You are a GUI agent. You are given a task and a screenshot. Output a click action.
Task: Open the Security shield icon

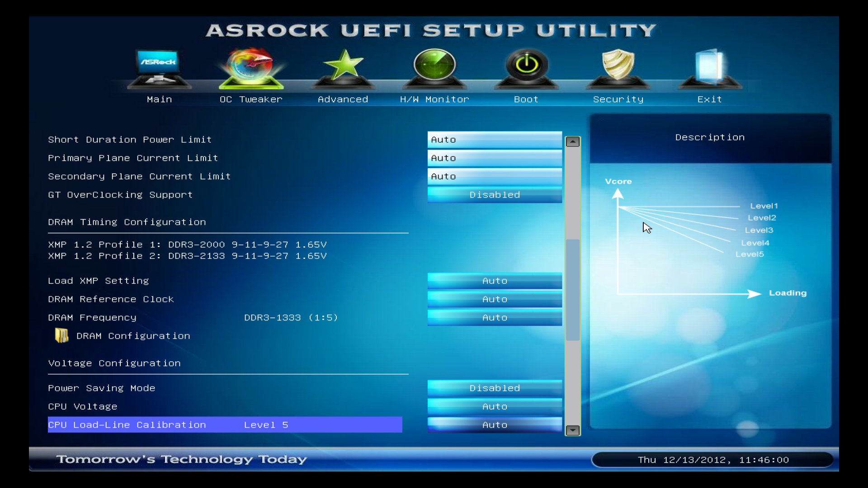(x=618, y=68)
